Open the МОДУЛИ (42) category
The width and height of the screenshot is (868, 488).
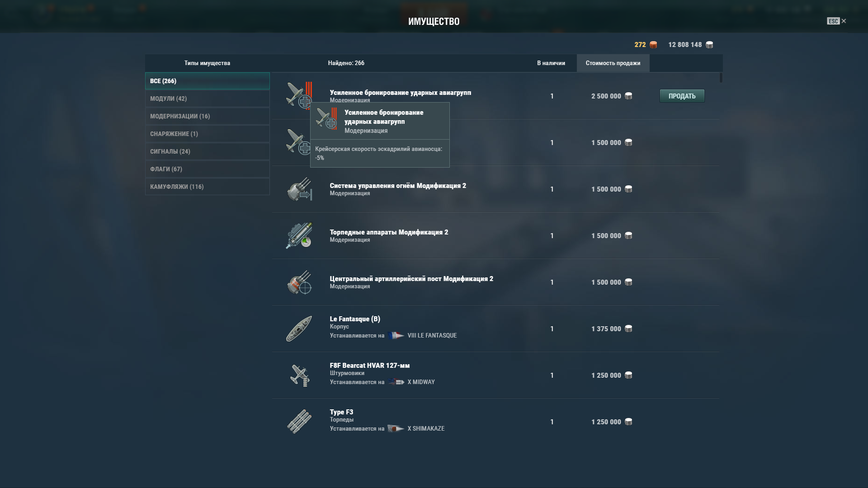tap(207, 99)
